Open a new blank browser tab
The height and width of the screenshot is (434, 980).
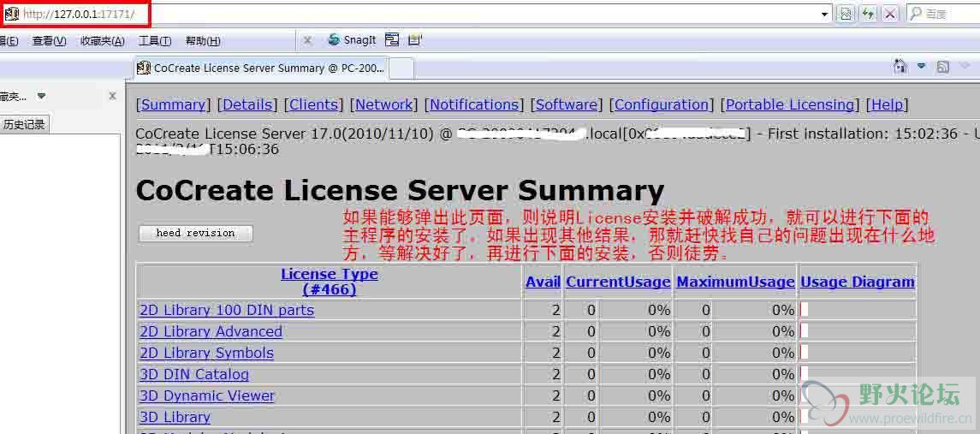tap(402, 68)
